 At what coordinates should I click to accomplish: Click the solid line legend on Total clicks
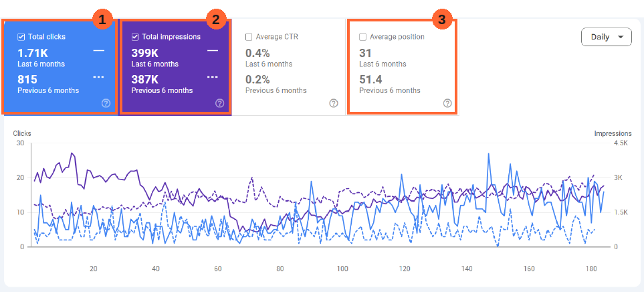point(99,51)
